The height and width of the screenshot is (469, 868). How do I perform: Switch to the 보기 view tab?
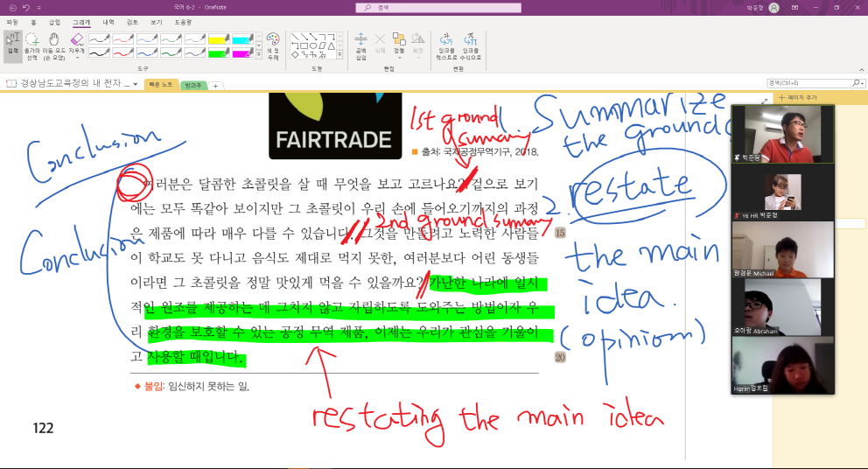tap(156, 22)
